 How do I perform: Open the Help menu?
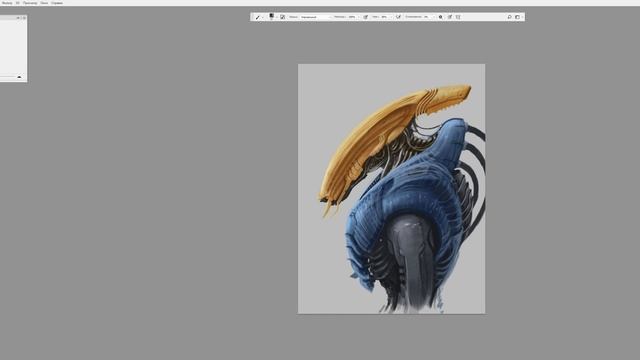coord(57,3)
